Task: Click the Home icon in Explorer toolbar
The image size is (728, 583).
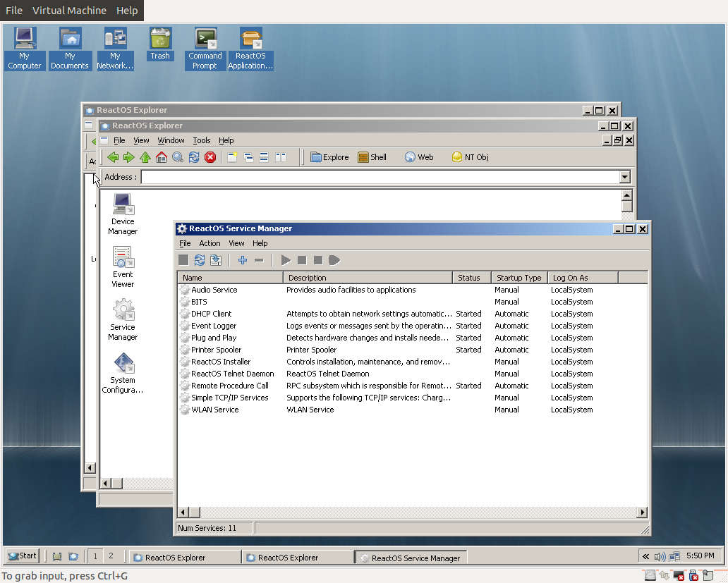Action: [161, 157]
